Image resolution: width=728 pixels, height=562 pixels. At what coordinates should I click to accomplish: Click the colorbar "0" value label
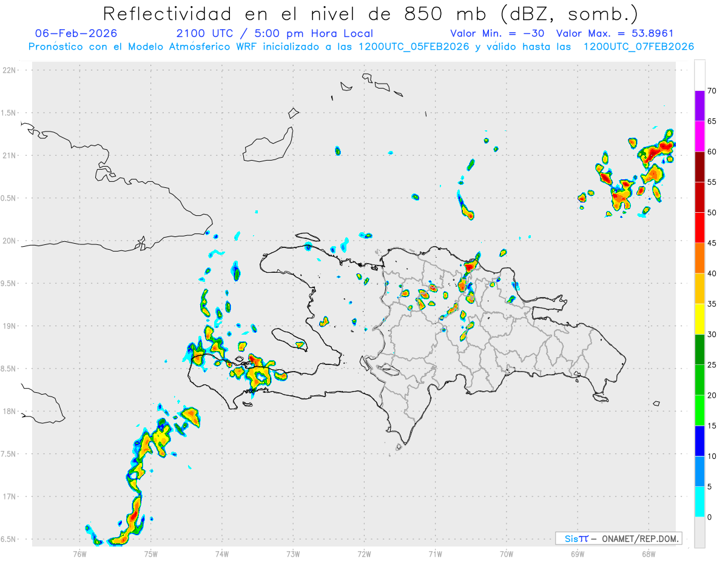point(710,517)
